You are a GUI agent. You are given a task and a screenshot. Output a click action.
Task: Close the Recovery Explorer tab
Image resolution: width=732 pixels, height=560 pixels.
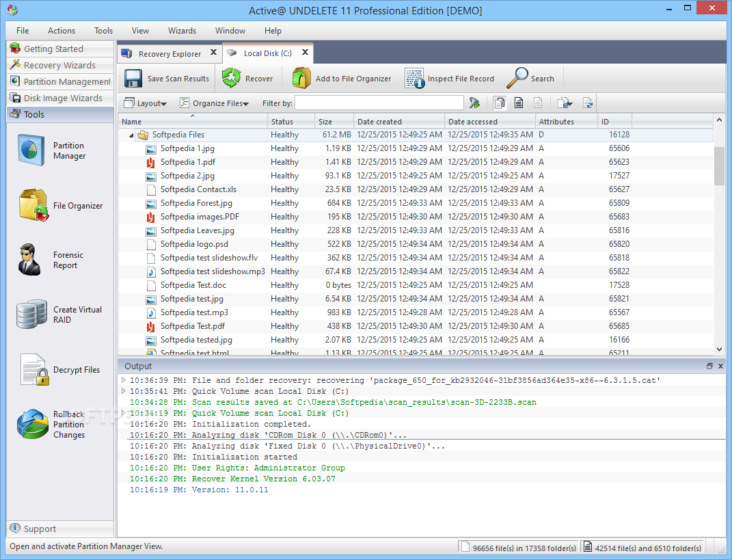(x=213, y=53)
